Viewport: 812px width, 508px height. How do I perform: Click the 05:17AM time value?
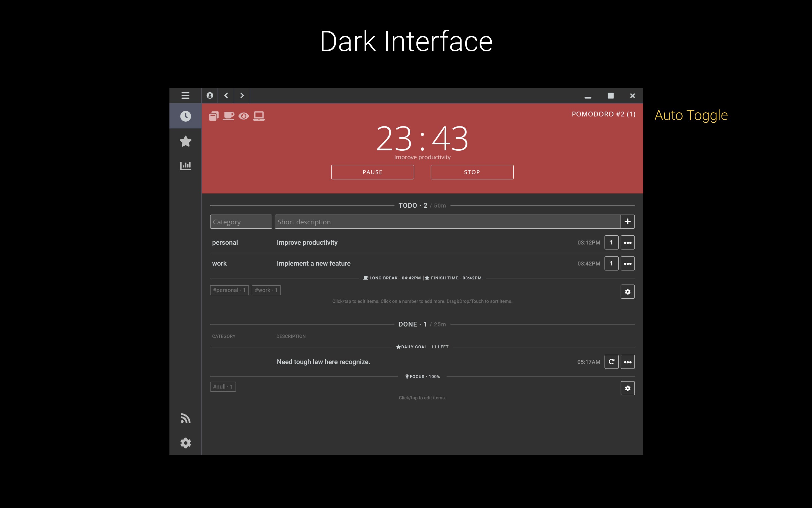(588, 362)
